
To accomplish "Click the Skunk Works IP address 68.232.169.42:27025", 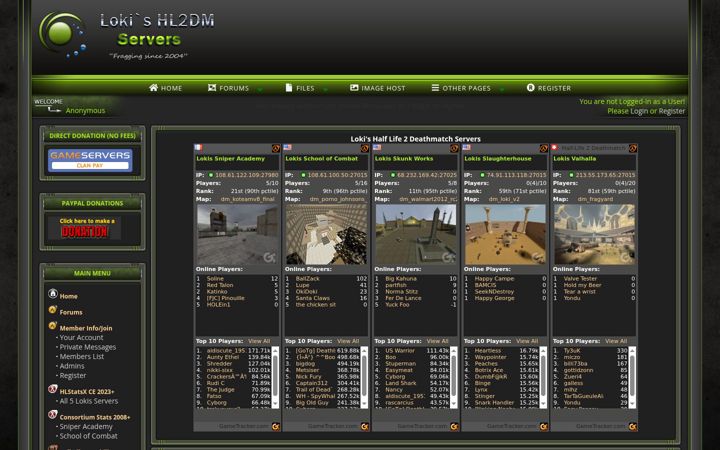I will click(x=427, y=175).
